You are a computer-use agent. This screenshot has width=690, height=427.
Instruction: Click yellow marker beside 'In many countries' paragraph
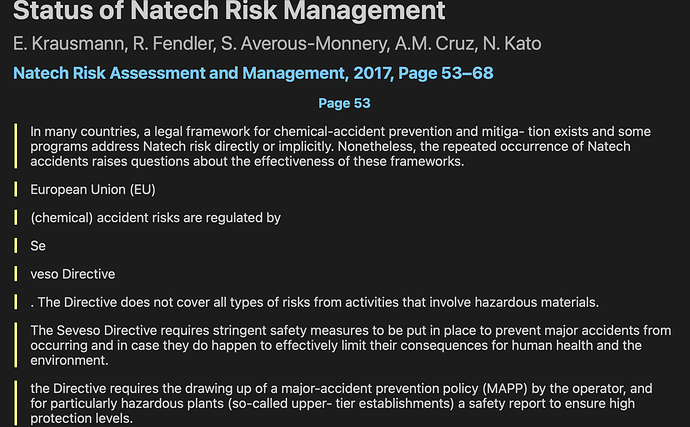pos(16,146)
